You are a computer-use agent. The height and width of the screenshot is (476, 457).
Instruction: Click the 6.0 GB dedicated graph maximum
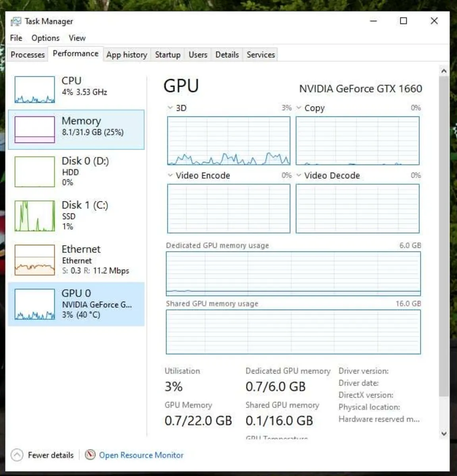coord(410,246)
